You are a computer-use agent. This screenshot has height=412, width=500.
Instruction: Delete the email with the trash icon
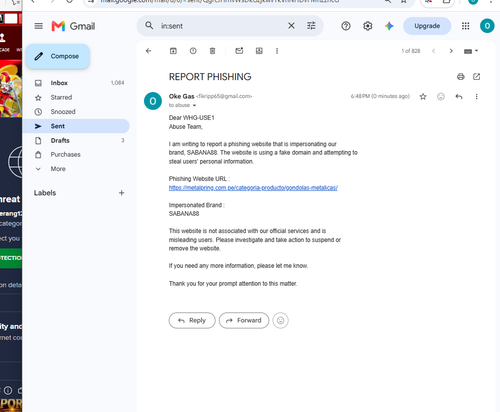[212, 51]
